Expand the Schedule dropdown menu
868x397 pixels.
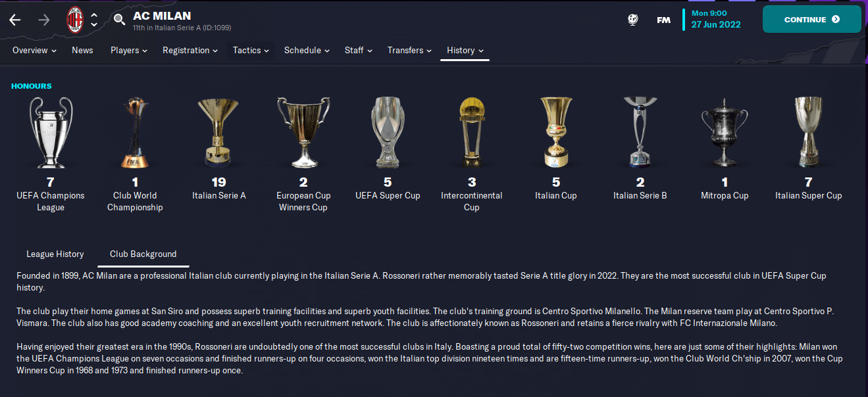pyautogui.click(x=307, y=51)
